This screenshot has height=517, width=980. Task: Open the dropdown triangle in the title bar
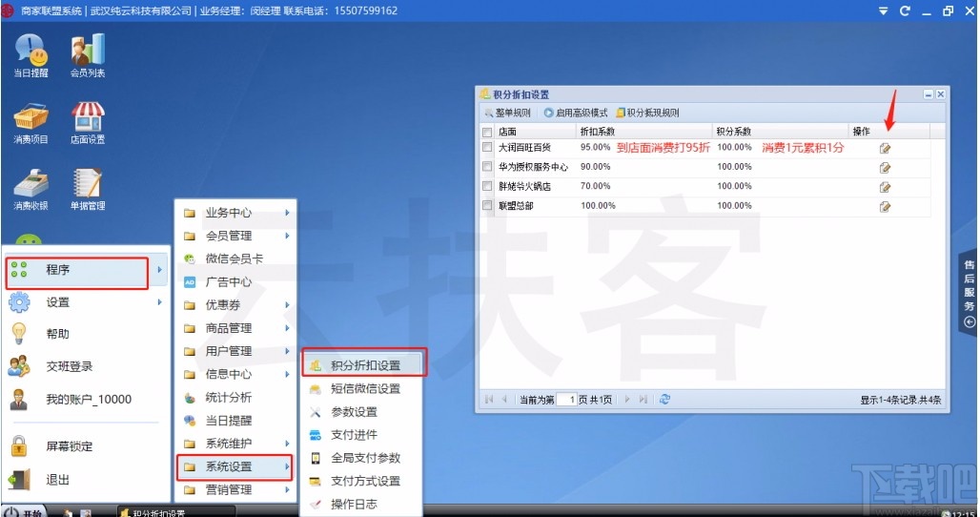[x=883, y=11]
